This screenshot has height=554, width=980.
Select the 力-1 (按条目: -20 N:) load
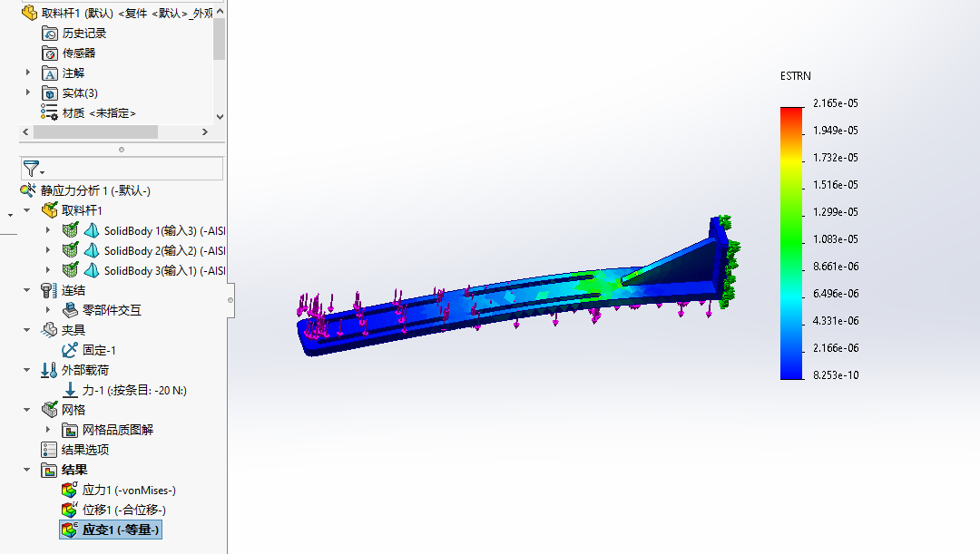tap(134, 391)
